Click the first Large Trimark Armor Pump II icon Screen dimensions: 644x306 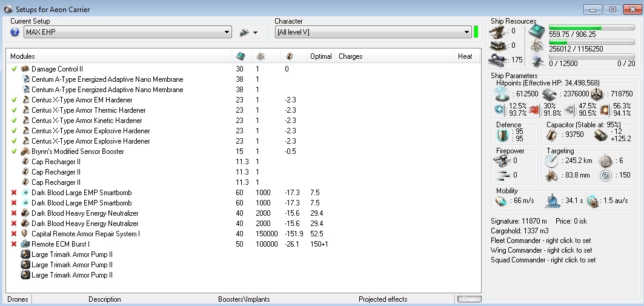pos(25,254)
